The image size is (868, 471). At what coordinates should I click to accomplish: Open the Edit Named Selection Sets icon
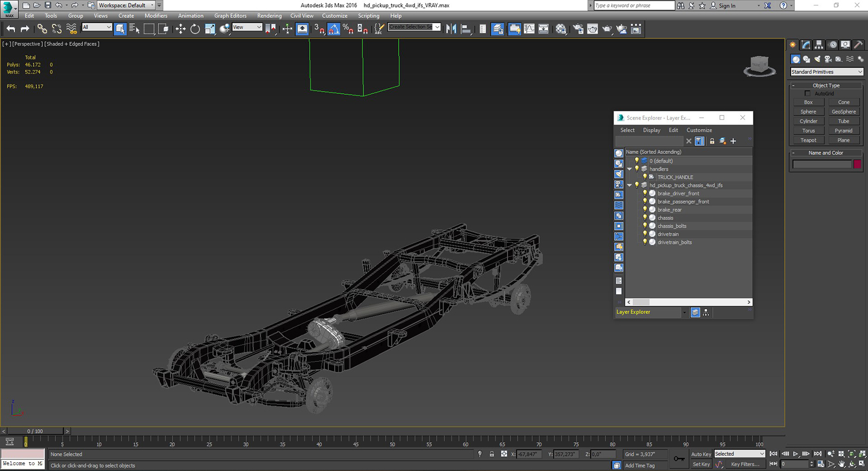click(x=379, y=29)
